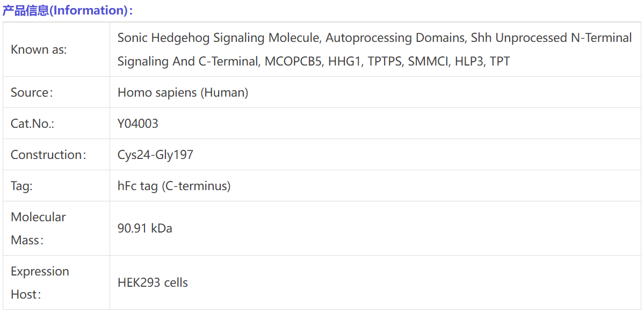Click the 90.91 kDa mass value
644x312 pixels.
tap(144, 228)
